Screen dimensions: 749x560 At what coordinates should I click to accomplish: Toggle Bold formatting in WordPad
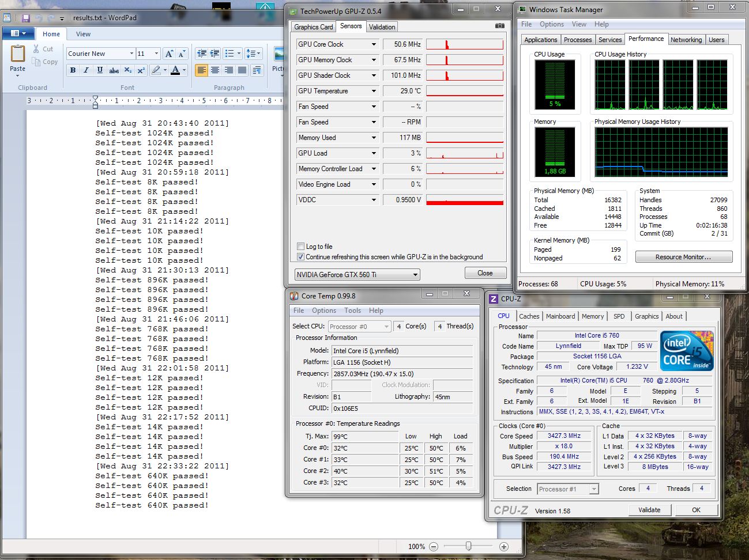pos(73,70)
